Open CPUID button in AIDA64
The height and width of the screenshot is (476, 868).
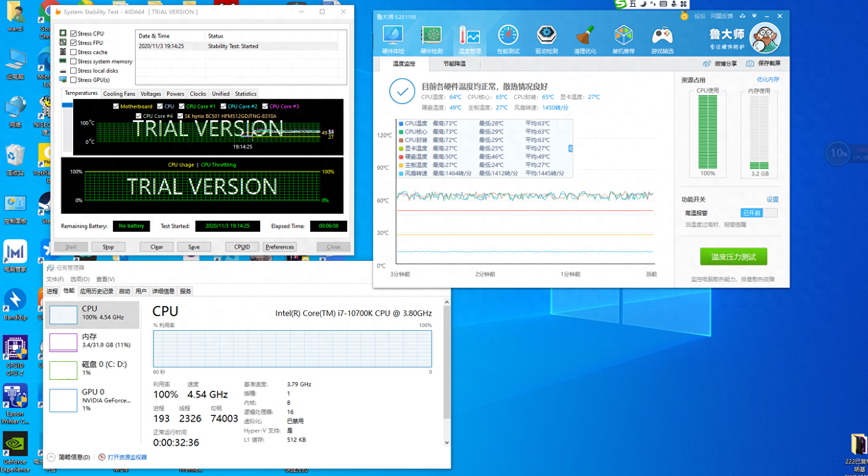242,247
